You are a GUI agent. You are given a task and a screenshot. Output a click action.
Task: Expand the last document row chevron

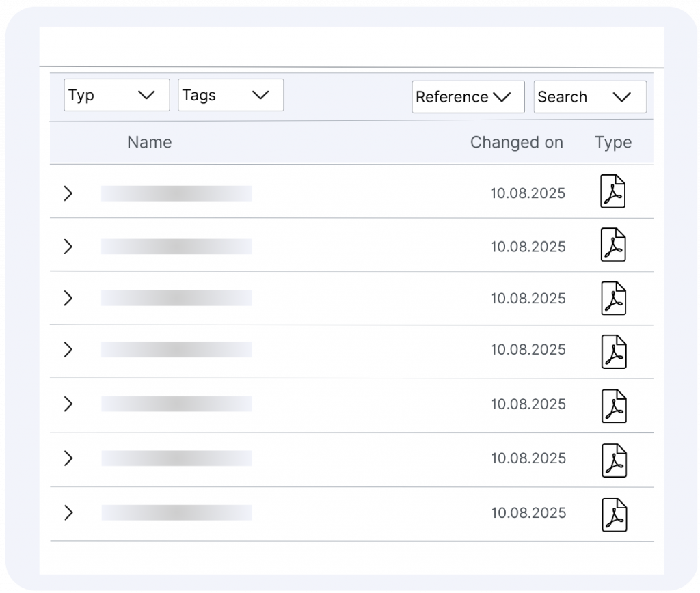click(x=68, y=512)
